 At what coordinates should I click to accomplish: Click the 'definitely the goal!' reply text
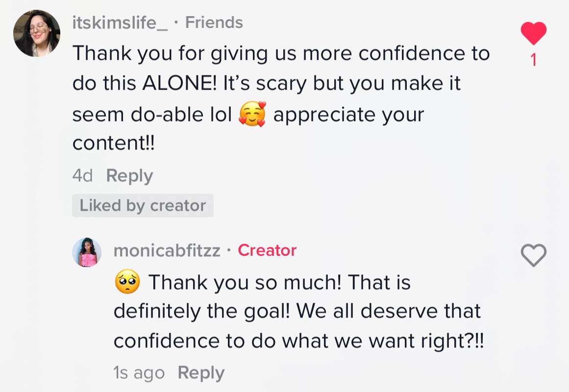[x=202, y=312]
